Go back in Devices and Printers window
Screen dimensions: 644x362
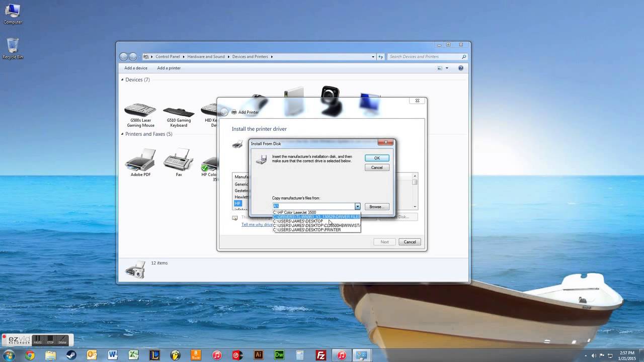(123, 57)
